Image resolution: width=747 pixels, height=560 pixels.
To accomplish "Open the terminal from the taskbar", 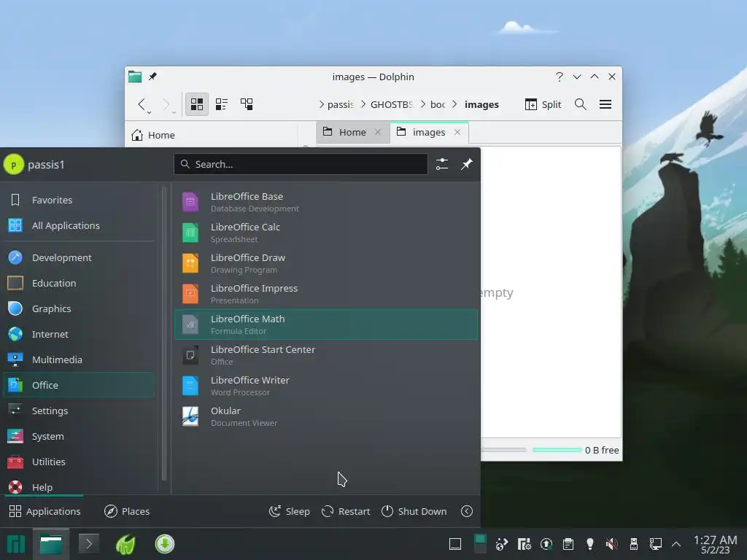I will [x=88, y=544].
